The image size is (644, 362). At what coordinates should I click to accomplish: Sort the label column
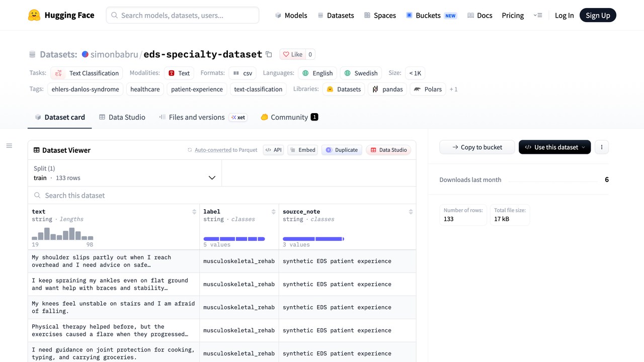coord(274,212)
